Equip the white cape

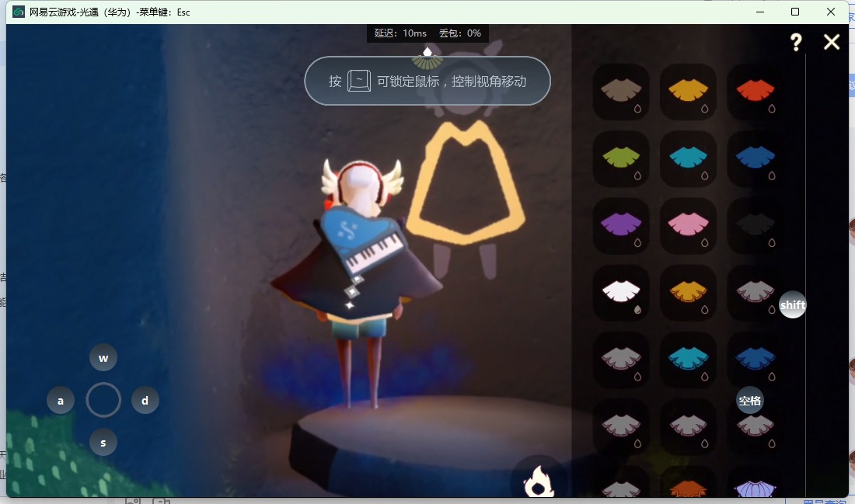[621, 292]
